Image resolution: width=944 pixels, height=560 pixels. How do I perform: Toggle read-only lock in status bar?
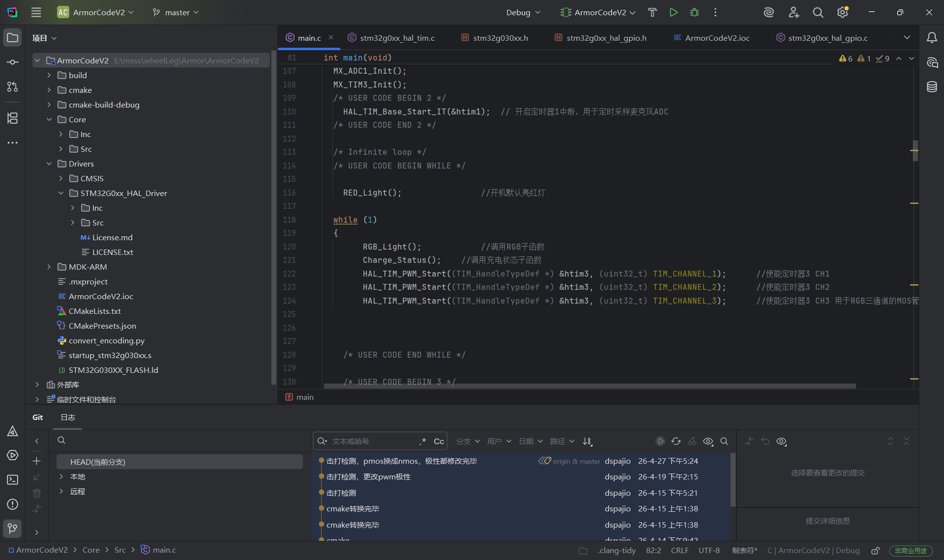tap(875, 550)
